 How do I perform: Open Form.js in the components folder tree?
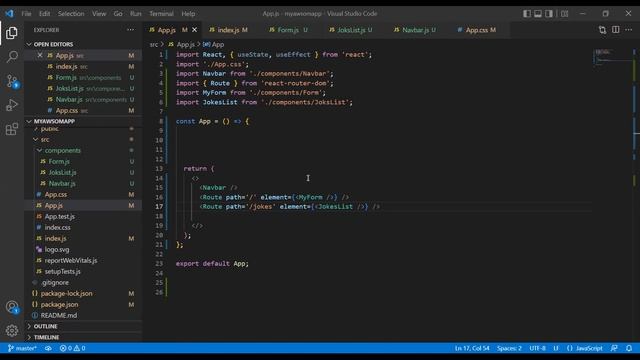click(59, 162)
